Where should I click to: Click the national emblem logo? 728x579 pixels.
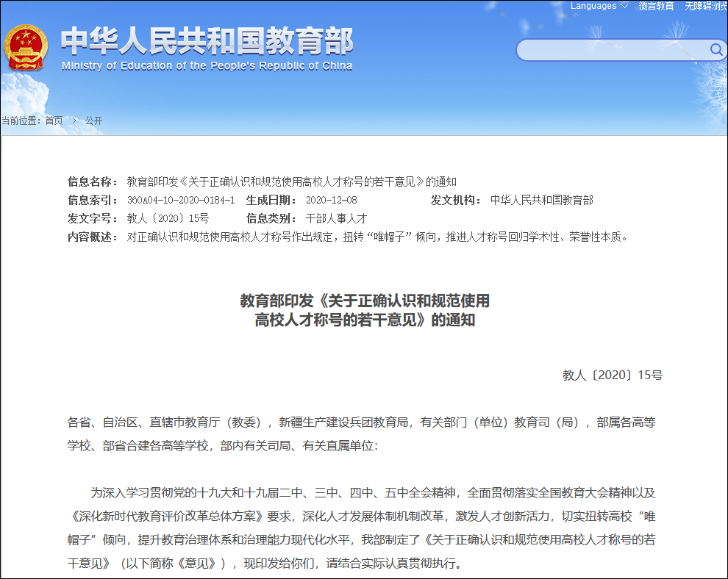(x=26, y=48)
